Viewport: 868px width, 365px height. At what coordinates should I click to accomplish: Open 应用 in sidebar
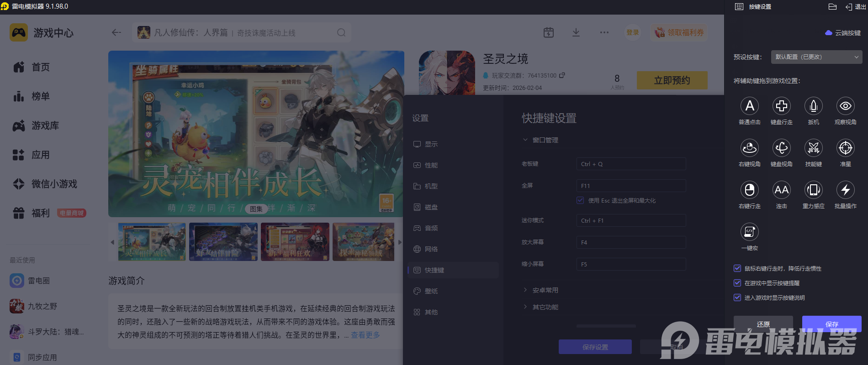point(31,155)
